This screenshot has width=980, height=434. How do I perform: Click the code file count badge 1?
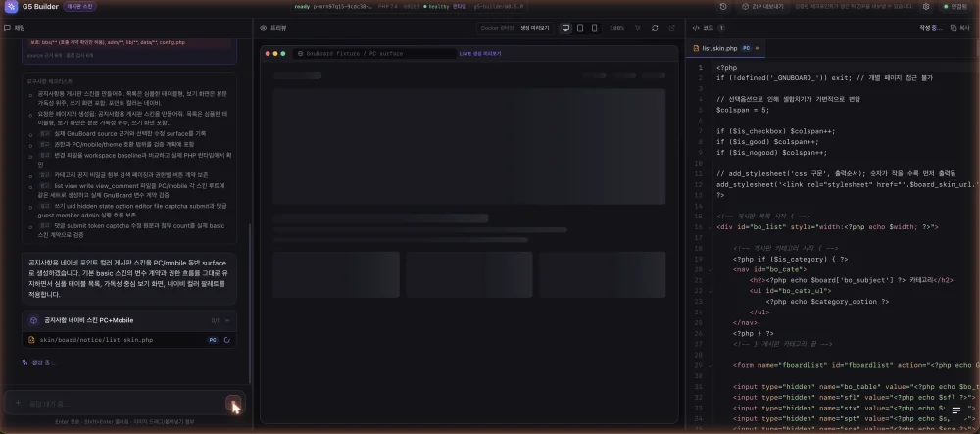[x=721, y=28]
